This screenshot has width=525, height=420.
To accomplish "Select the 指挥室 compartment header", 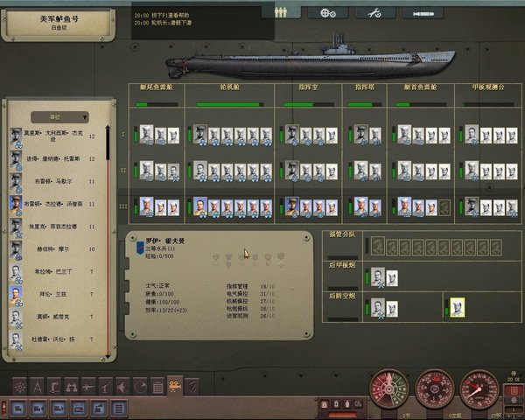I will tap(308, 87).
